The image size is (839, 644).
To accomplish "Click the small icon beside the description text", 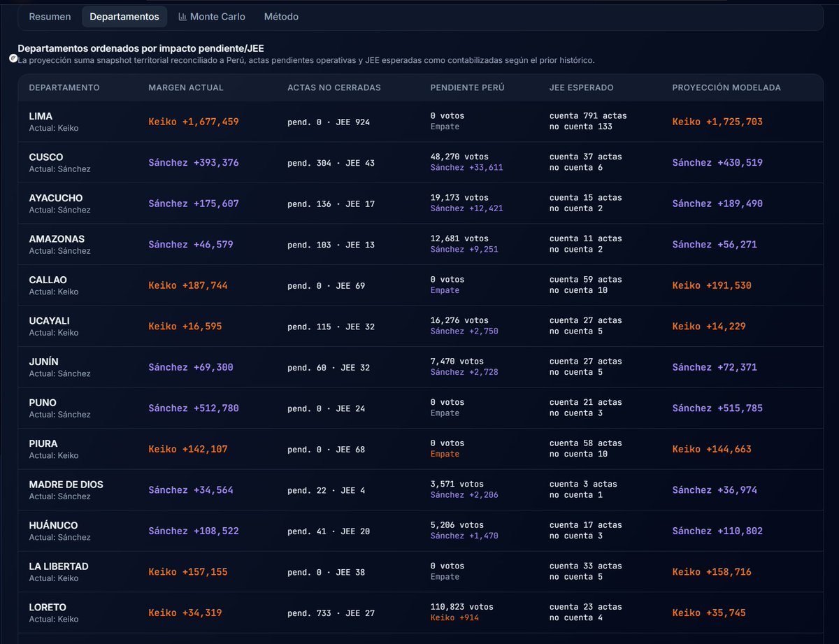I will 13,59.
